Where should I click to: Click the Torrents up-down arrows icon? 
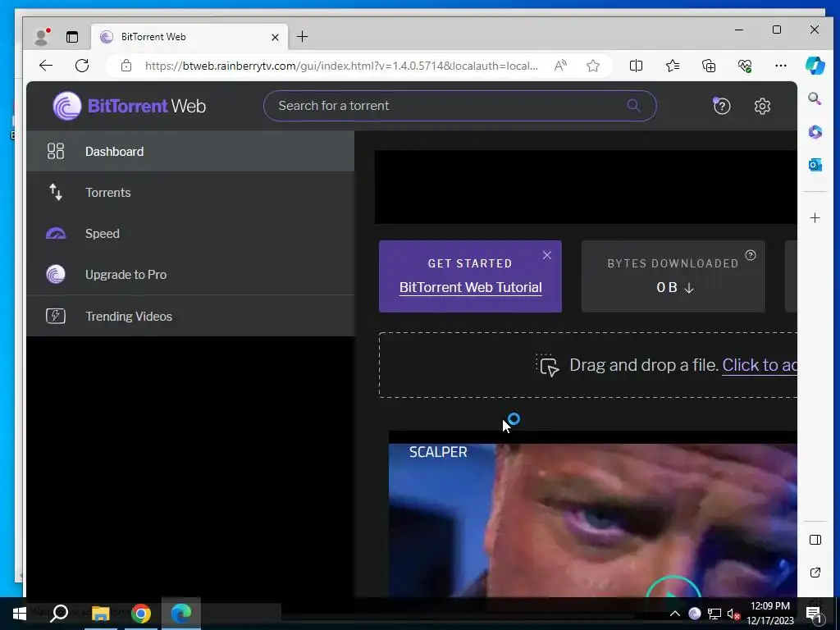point(56,192)
